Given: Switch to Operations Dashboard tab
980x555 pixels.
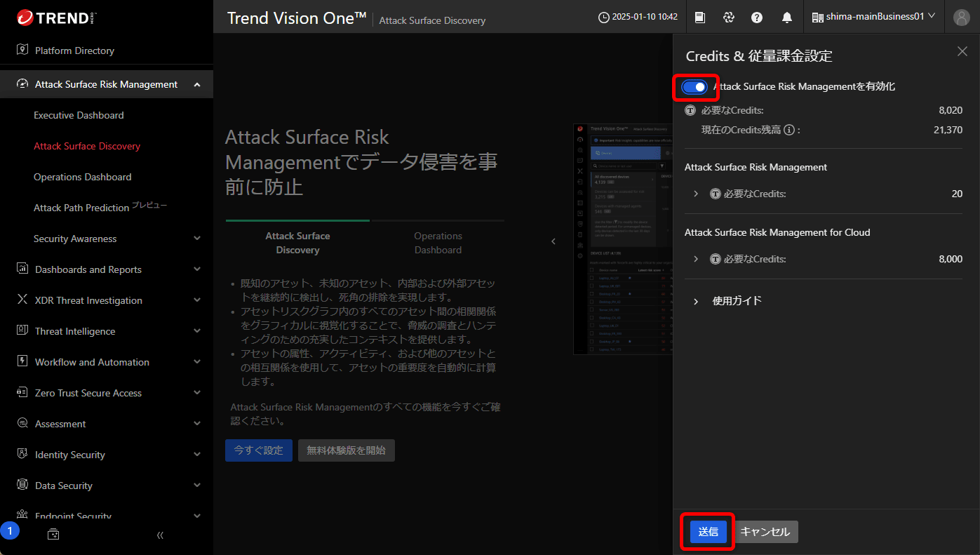Looking at the screenshot, I should (x=438, y=243).
